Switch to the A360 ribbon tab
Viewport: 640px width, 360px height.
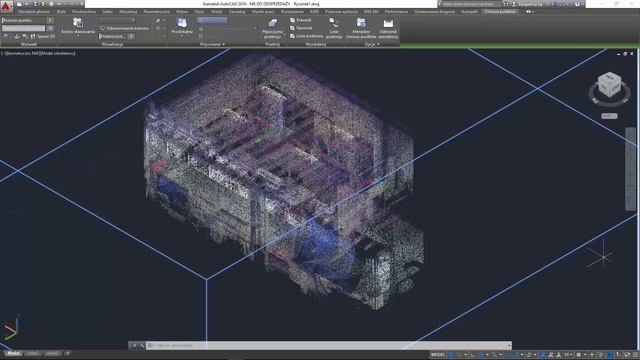(314, 12)
